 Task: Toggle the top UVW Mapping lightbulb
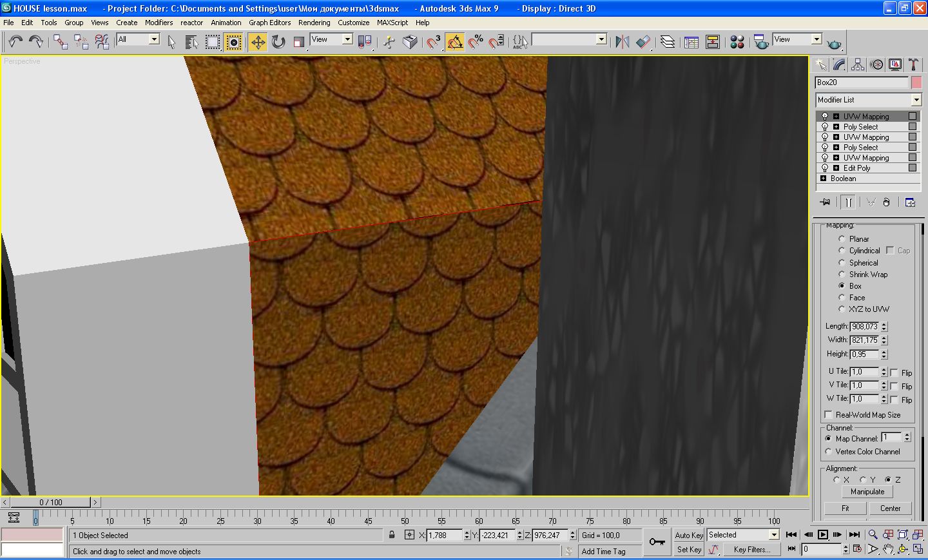824,117
